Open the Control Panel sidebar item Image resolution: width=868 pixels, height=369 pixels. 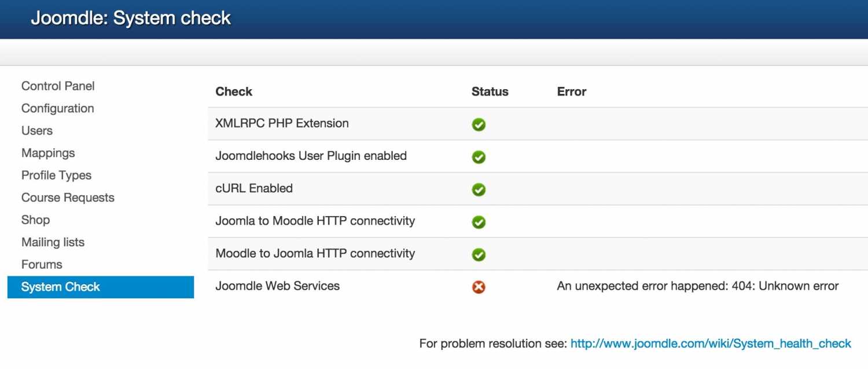pyautogui.click(x=58, y=86)
